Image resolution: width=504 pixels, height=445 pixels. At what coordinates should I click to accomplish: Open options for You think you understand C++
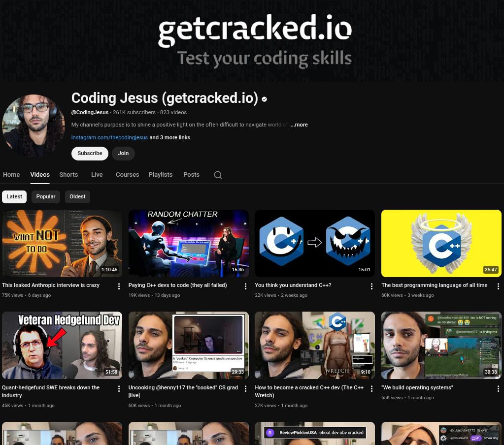pyautogui.click(x=371, y=286)
